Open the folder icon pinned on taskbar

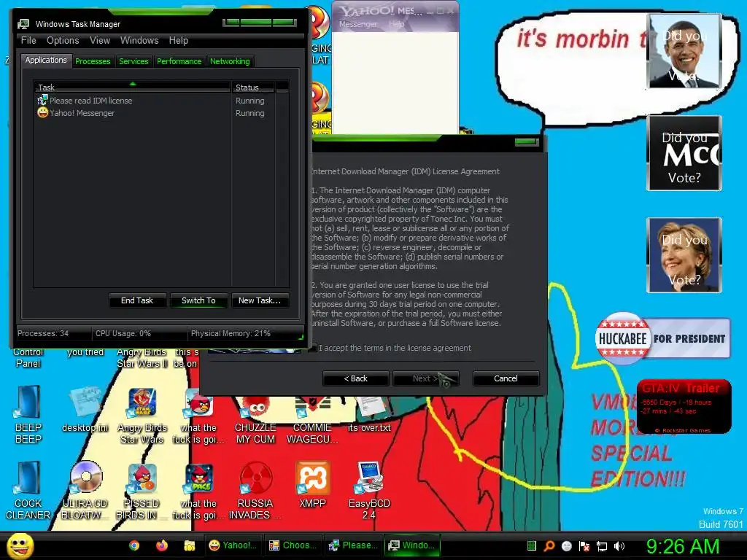click(x=190, y=545)
